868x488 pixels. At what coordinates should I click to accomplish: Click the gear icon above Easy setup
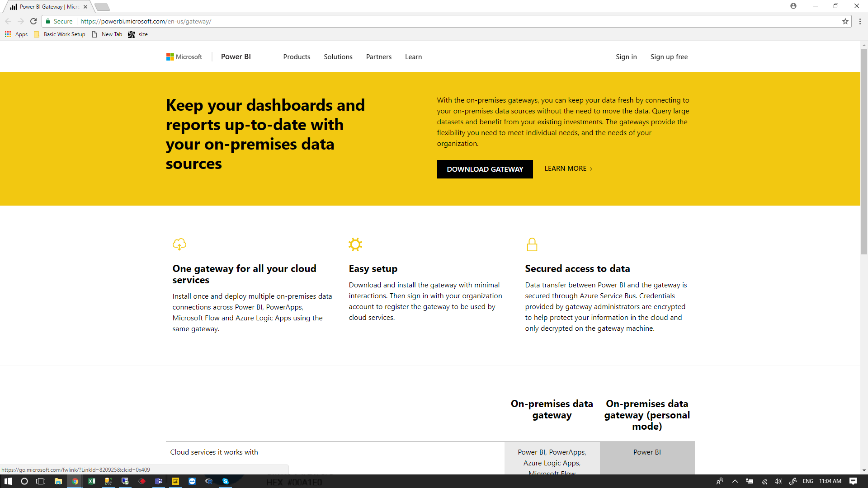point(355,244)
